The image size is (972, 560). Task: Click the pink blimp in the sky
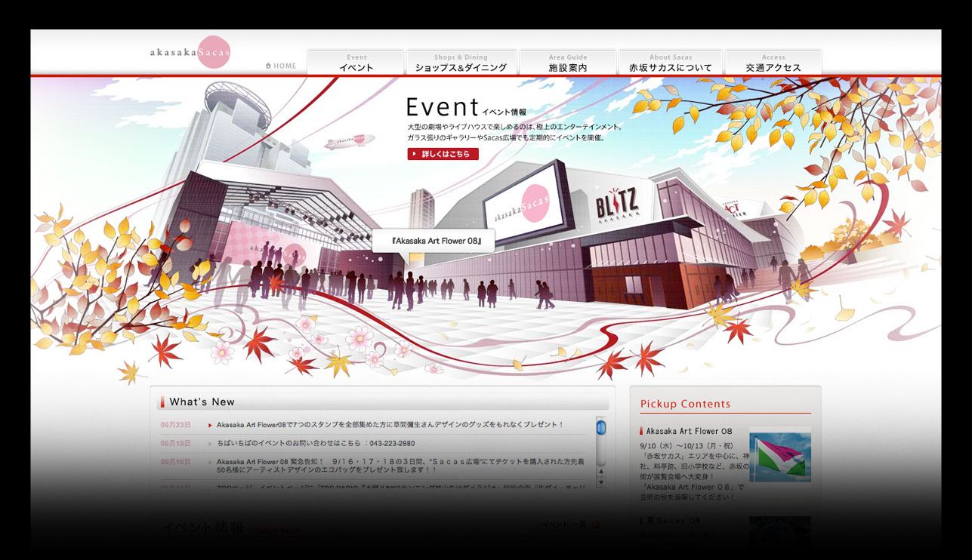pos(348,141)
